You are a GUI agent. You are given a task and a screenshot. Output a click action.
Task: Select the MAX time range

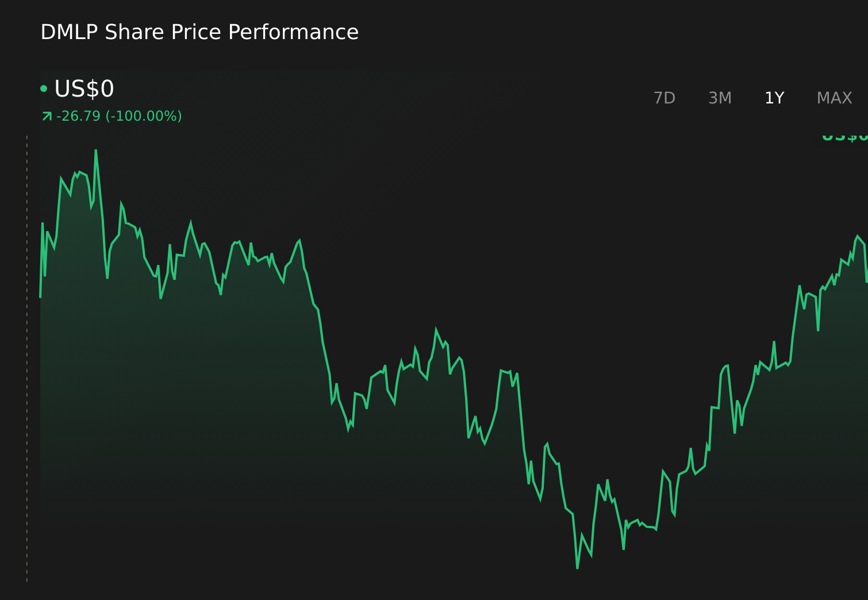tap(834, 98)
